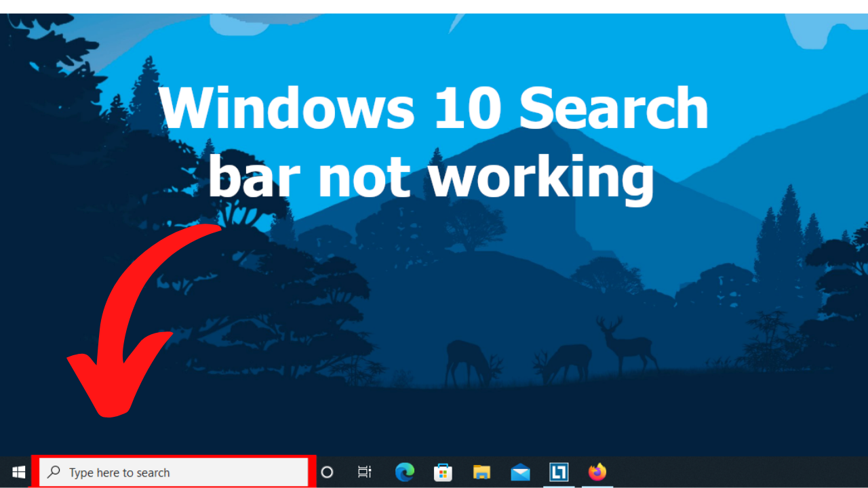This screenshot has height=488, width=868.
Task: Switch to the blue square-logo app on the taskbar
Action: 559,472
